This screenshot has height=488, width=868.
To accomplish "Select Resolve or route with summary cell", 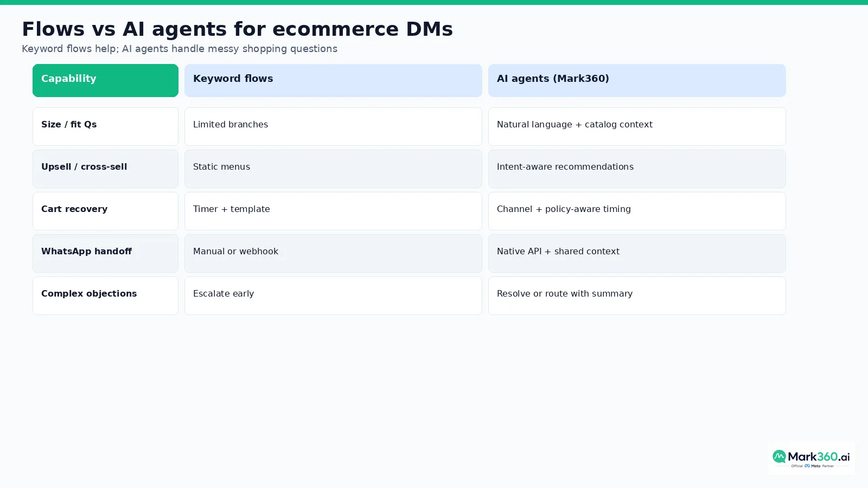I will tap(637, 296).
